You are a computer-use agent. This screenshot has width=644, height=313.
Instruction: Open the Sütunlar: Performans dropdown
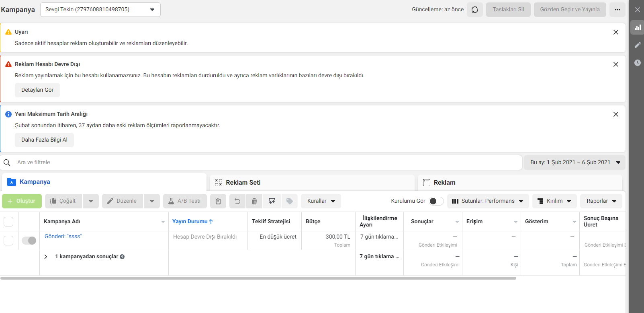pos(488,201)
